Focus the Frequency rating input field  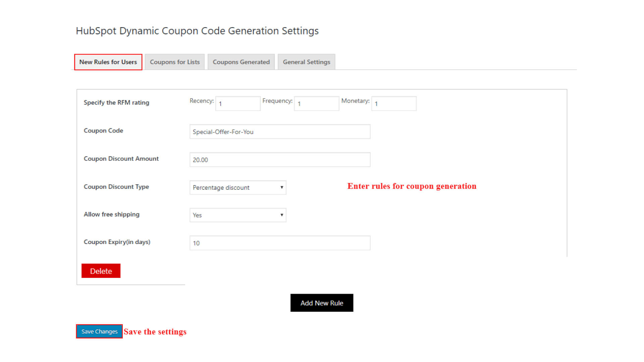316,104
